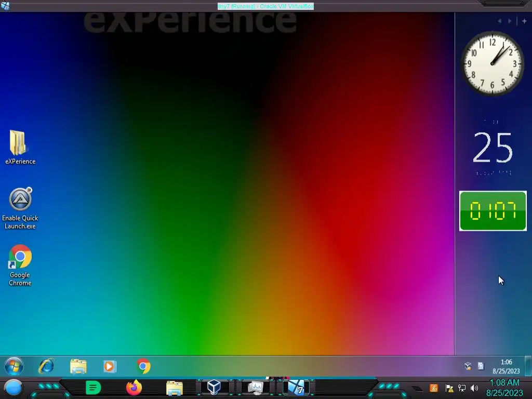Click the VirtualBox window title bar icon

pos(5,5)
